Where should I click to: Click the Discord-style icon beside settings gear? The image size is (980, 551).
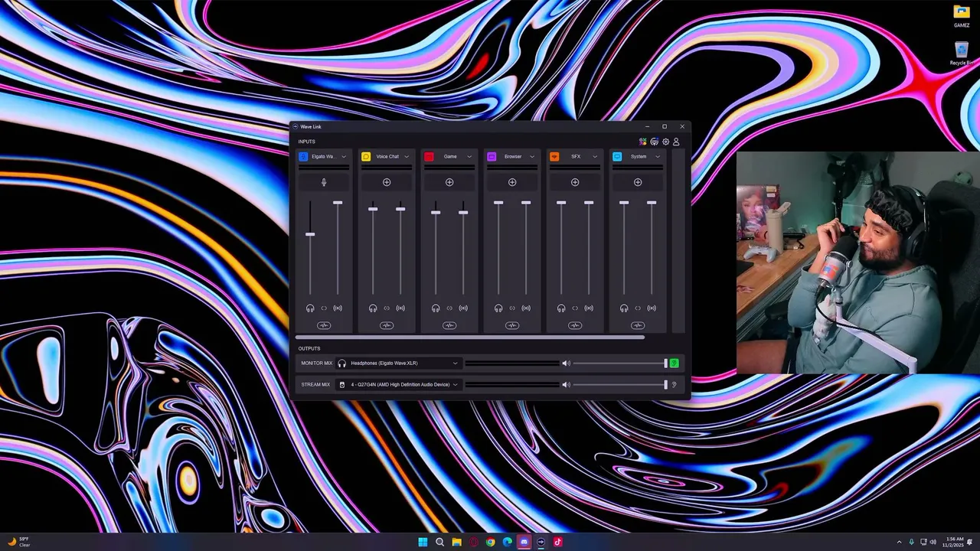655,142
